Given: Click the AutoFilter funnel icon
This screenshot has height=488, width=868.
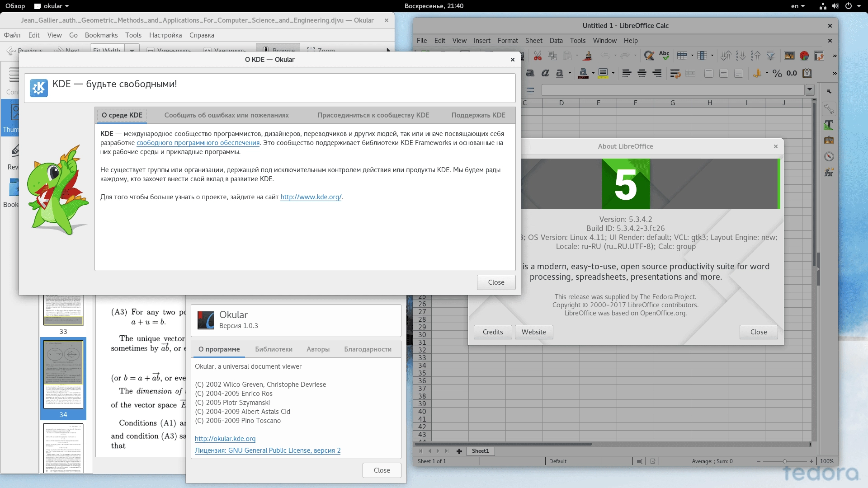Looking at the screenshot, I should [771, 56].
